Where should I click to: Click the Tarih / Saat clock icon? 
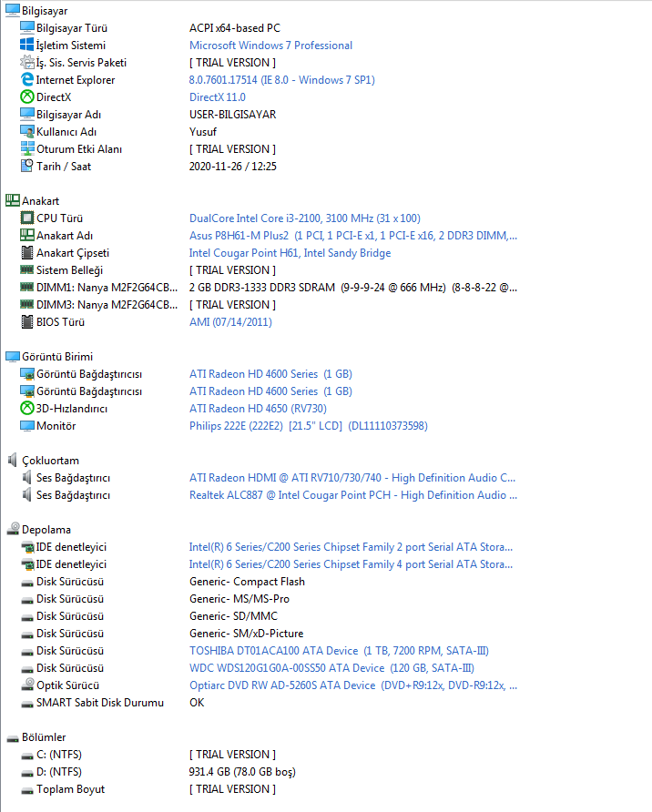(x=27, y=166)
